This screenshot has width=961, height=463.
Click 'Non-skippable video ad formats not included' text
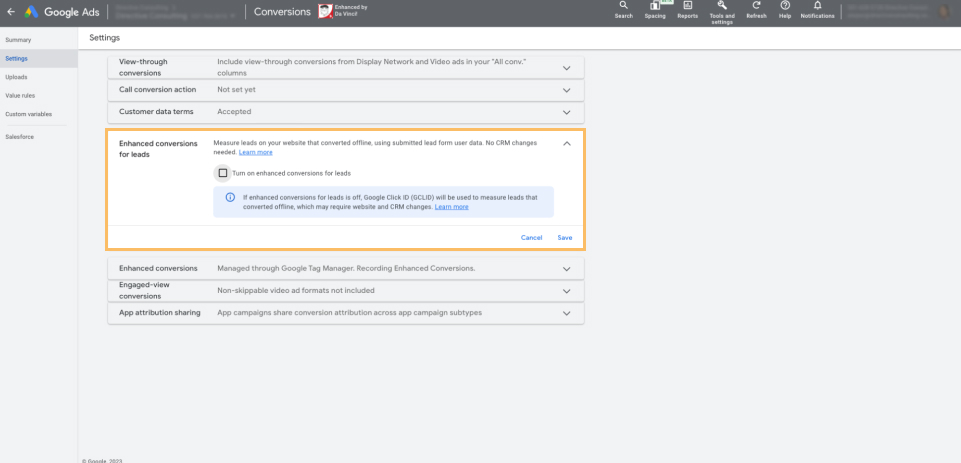coord(296,290)
